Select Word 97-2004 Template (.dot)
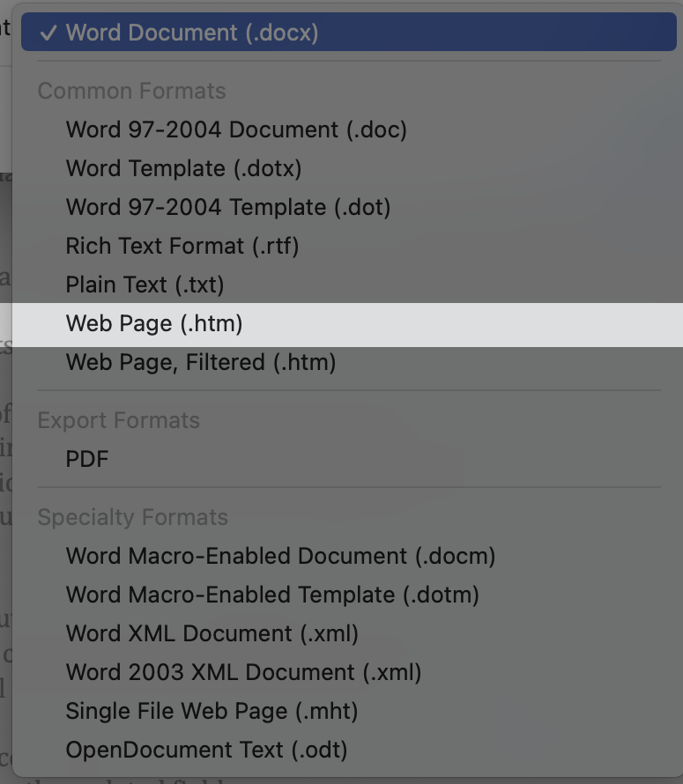Image resolution: width=683 pixels, height=784 pixels. [349, 207]
